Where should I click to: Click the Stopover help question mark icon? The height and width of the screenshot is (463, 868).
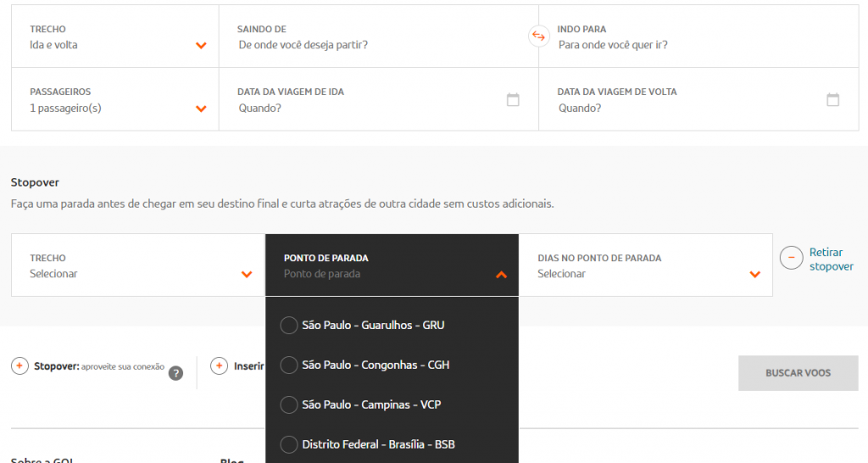[175, 373]
